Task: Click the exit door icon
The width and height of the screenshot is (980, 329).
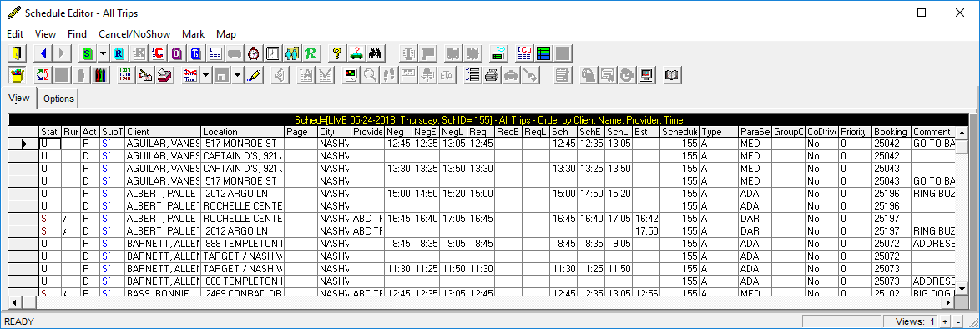Action: [x=17, y=53]
